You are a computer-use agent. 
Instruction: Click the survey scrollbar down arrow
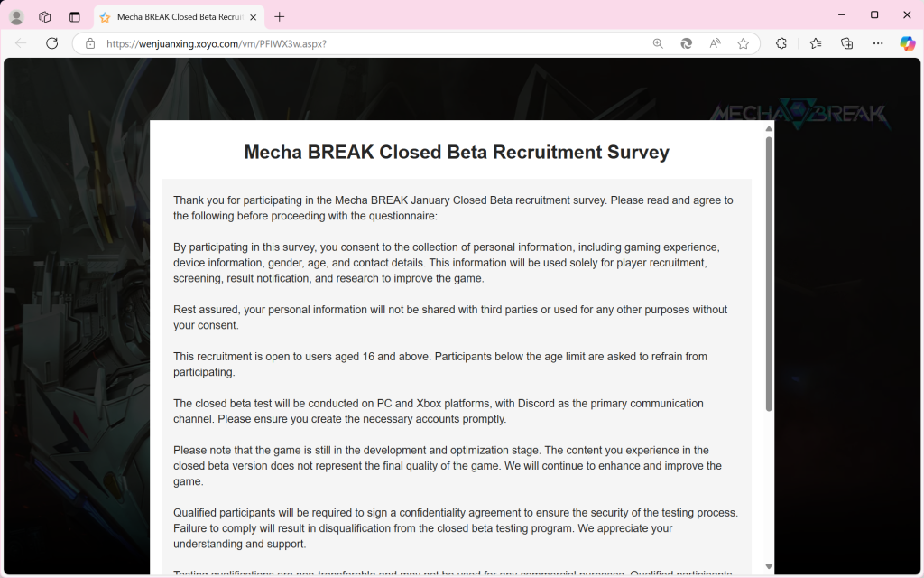(x=769, y=567)
